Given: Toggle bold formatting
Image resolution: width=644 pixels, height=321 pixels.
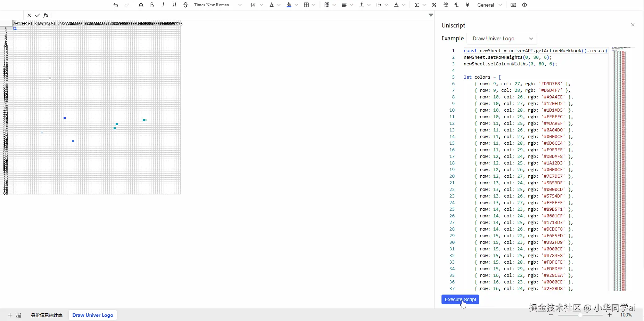Looking at the screenshot, I should coord(152,5).
